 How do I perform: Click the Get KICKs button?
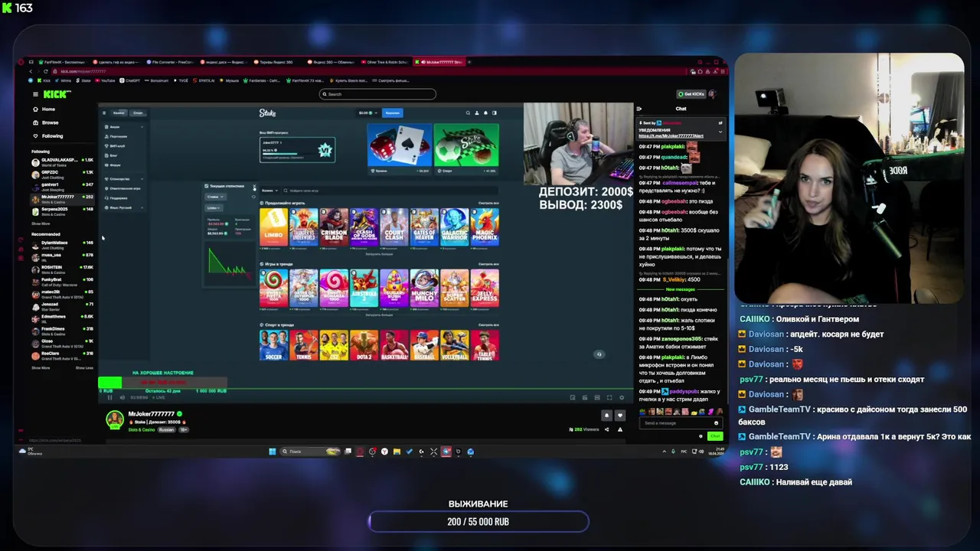pyautogui.click(x=691, y=94)
